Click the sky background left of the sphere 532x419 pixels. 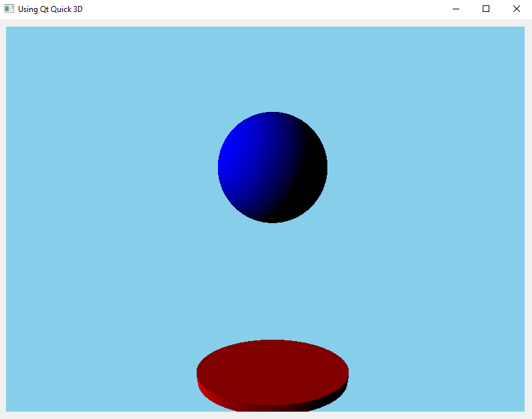tap(113, 167)
